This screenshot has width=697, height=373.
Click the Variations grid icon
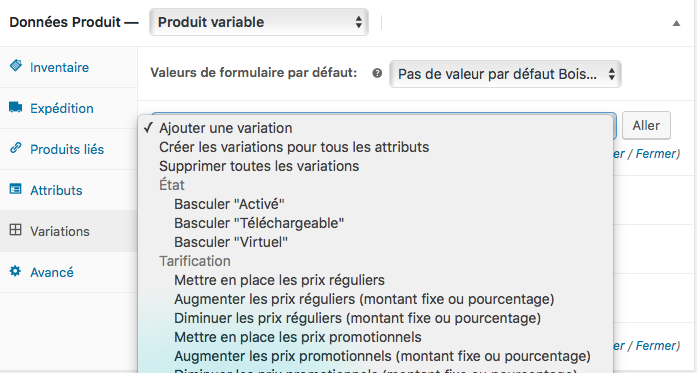point(16,230)
